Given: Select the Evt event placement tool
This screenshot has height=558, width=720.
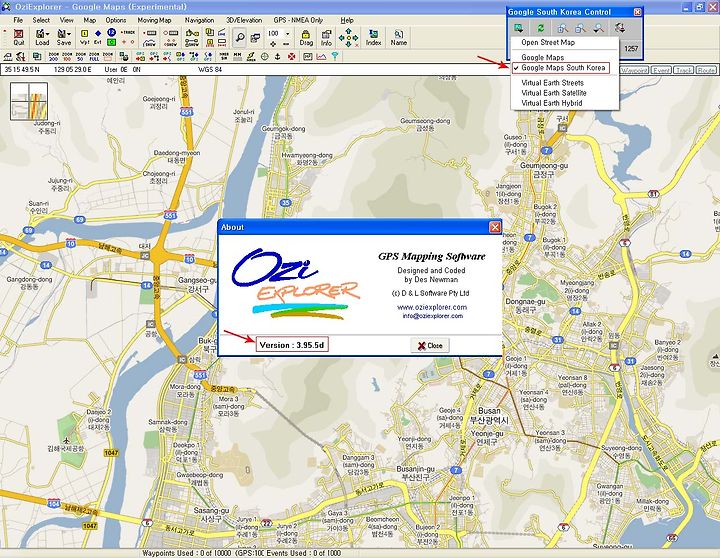Looking at the screenshot, I should (98, 37).
